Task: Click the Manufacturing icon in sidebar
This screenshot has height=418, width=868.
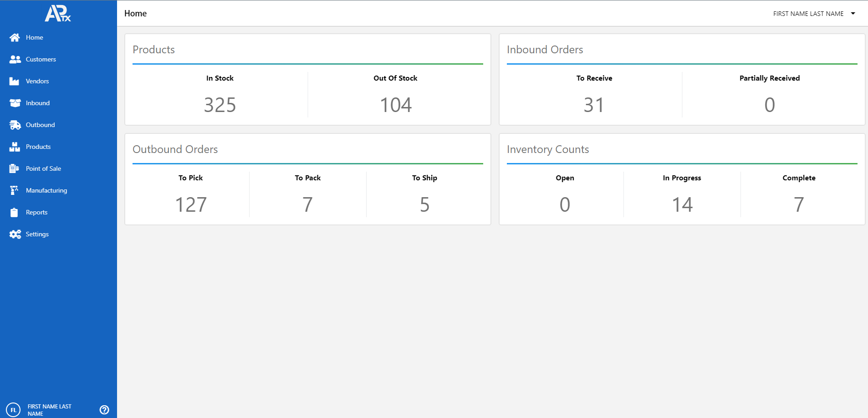Action: (14, 190)
